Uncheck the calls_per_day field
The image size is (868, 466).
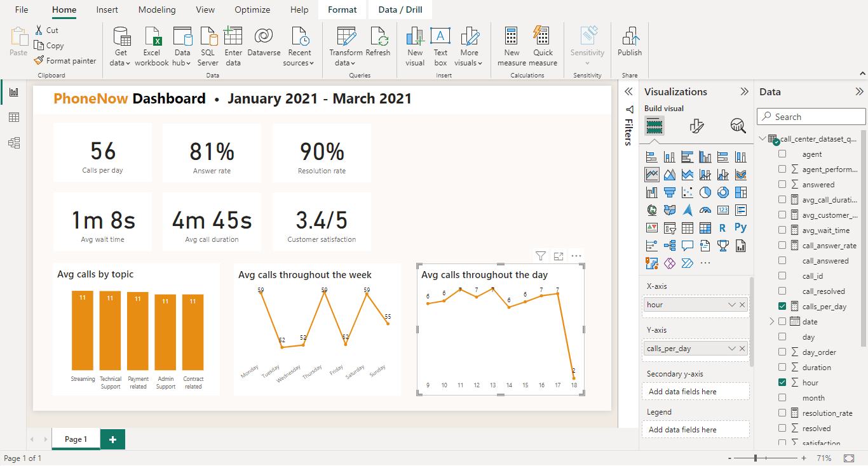coord(782,306)
